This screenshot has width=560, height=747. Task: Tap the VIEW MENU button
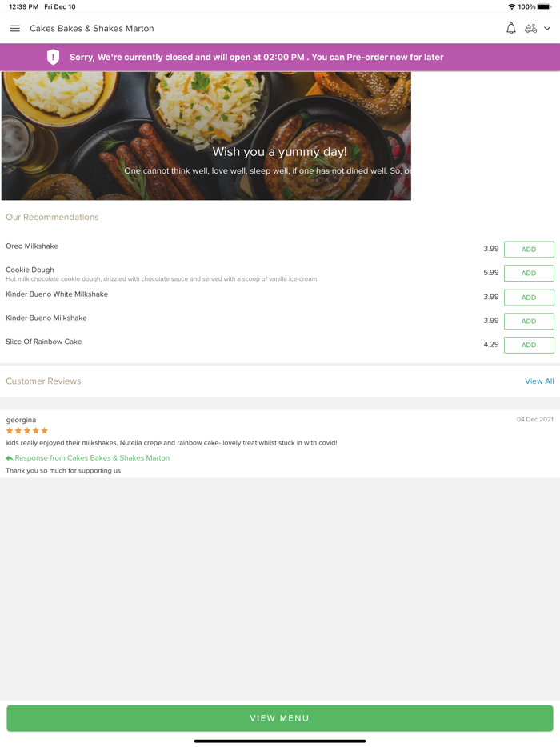(x=280, y=718)
